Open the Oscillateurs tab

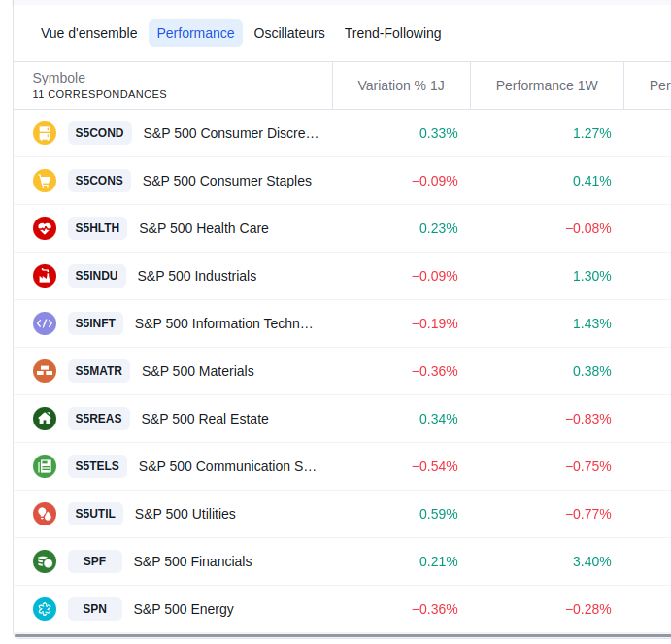point(289,33)
